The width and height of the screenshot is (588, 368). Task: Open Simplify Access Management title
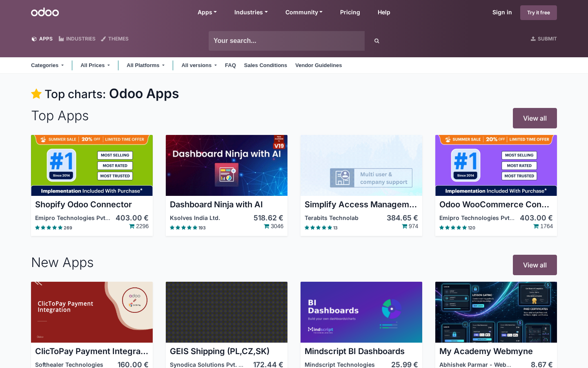point(361,204)
